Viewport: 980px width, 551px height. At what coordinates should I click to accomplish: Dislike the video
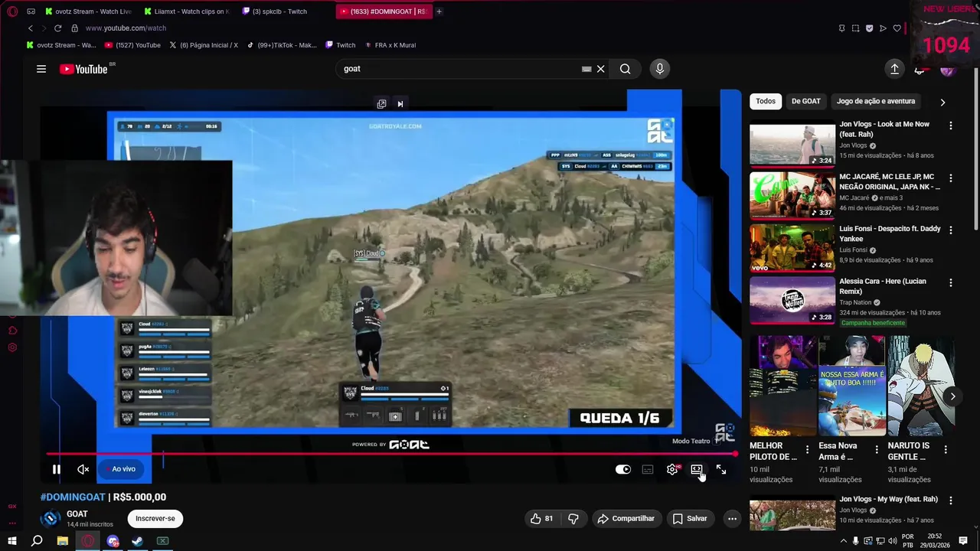point(573,518)
